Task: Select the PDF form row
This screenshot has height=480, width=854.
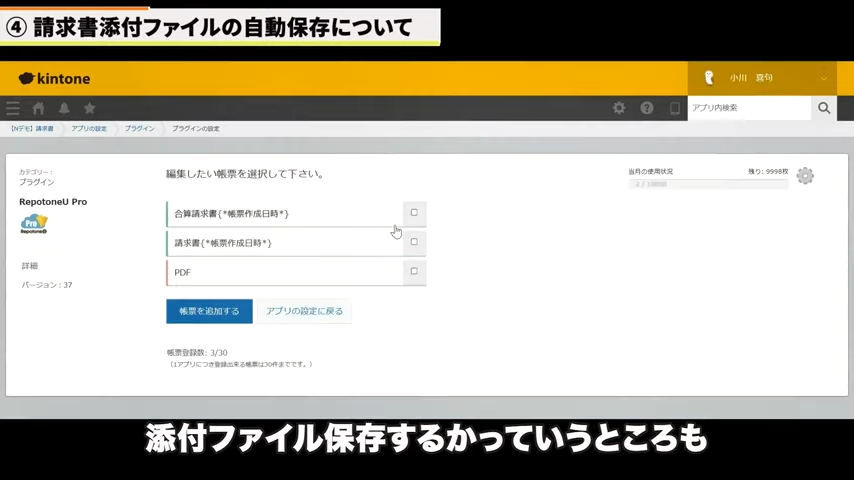Action: [x=284, y=272]
